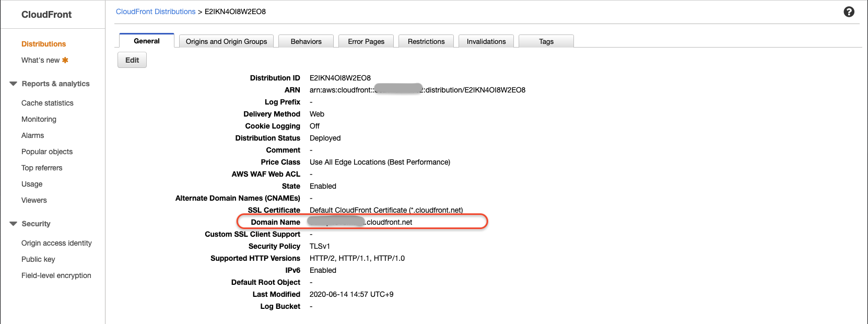Click the Enabled value next to State
This screenshot has width=868, height=324.
coord(323,186)
